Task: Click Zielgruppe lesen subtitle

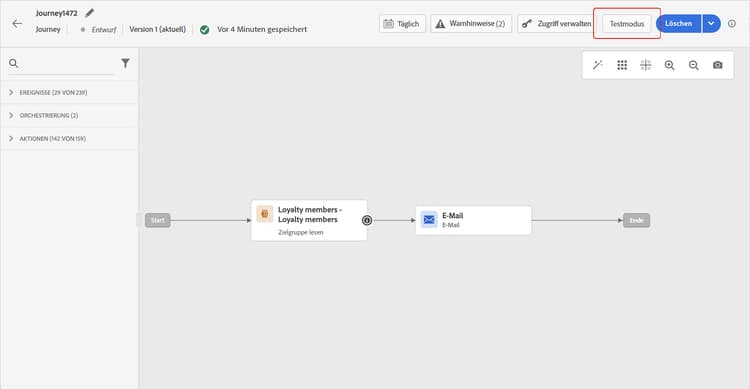Action: (x=301, y=232)
